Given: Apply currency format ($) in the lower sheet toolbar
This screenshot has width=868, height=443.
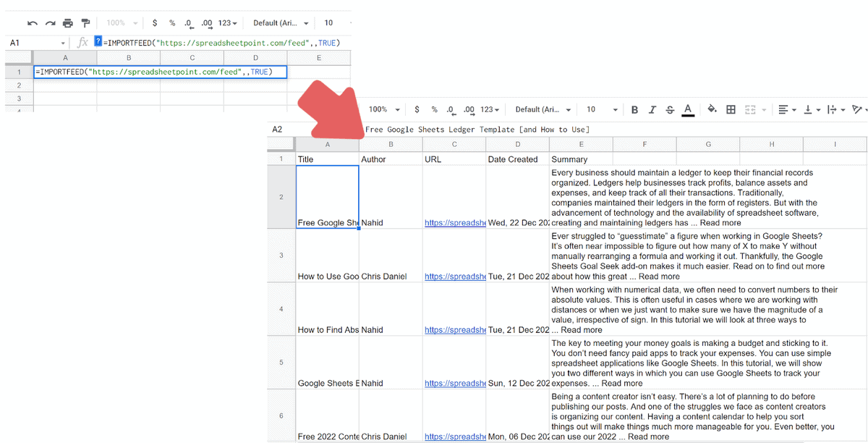Looking at the screenshot, I should coord(417,109).
